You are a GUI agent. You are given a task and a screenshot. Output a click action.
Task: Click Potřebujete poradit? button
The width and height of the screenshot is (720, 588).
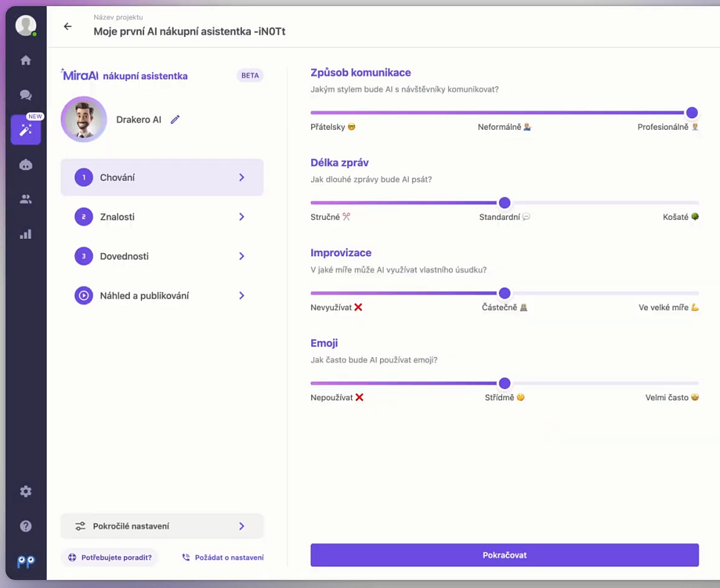point(110,558)
